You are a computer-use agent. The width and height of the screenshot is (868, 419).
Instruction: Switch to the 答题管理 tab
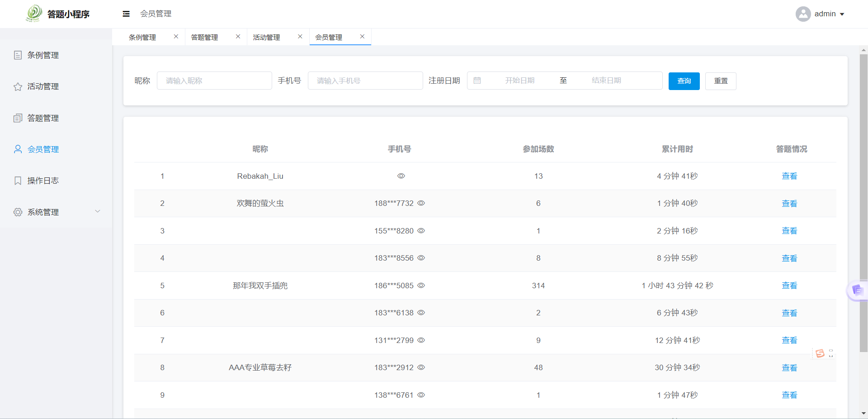[x=204, y=37]
